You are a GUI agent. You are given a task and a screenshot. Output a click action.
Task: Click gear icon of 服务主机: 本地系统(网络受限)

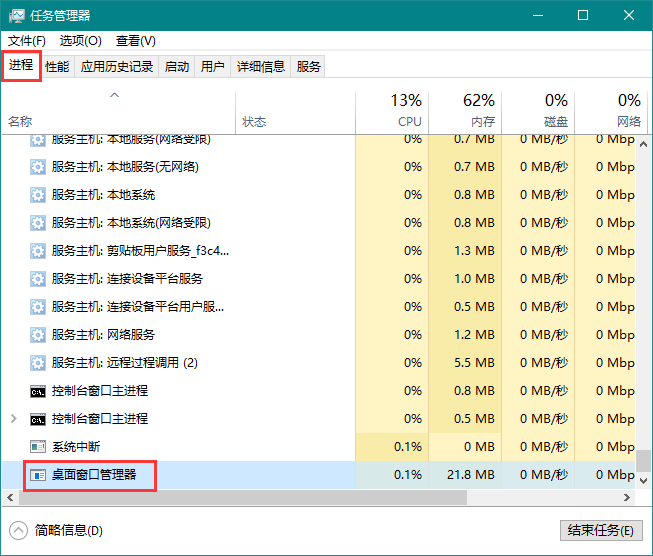point(38,223)
